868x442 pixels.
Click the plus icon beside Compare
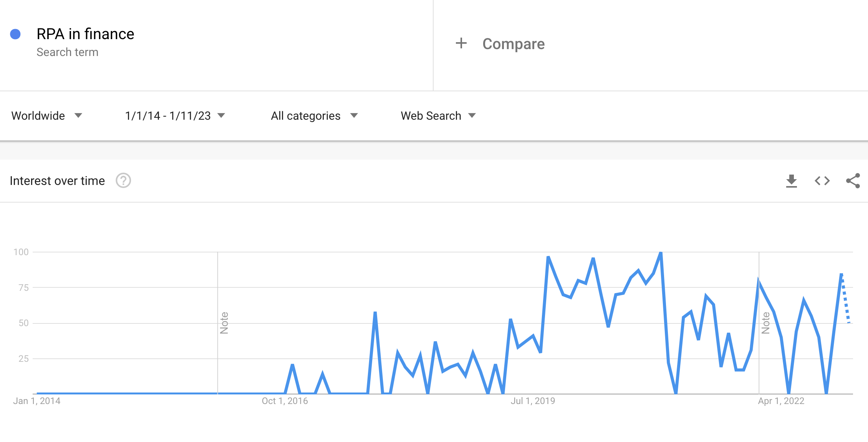pos(461,43)
